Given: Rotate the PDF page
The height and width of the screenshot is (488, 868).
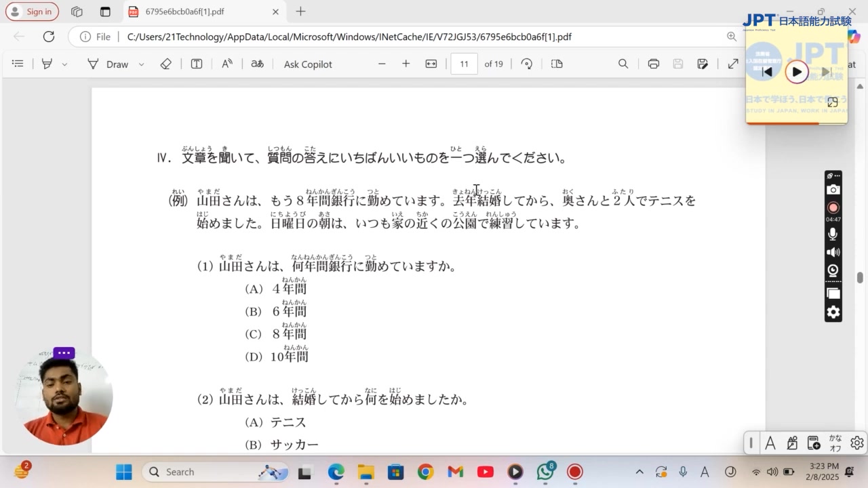Looking at the screenshot, I should tap(527, 64).
